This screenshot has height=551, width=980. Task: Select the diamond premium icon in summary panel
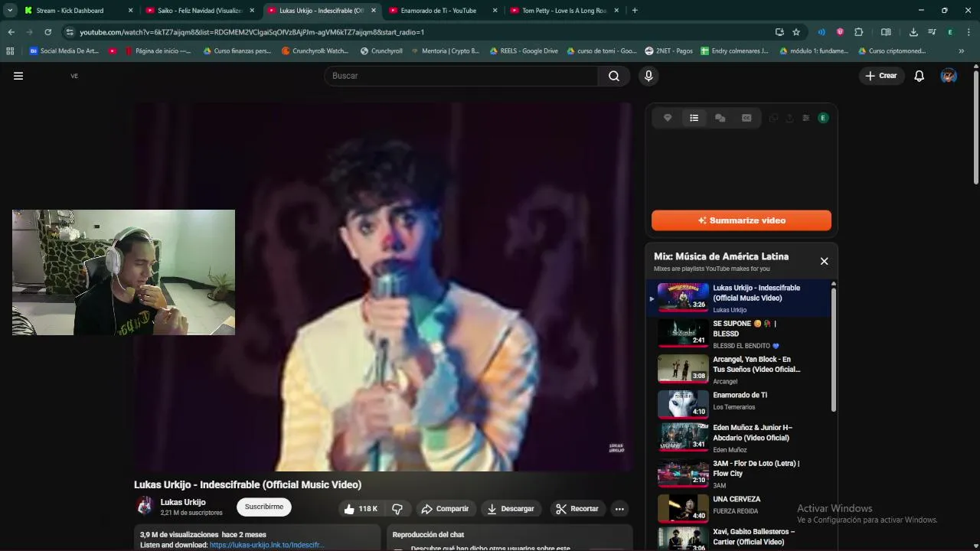click(x=668, y=118)
